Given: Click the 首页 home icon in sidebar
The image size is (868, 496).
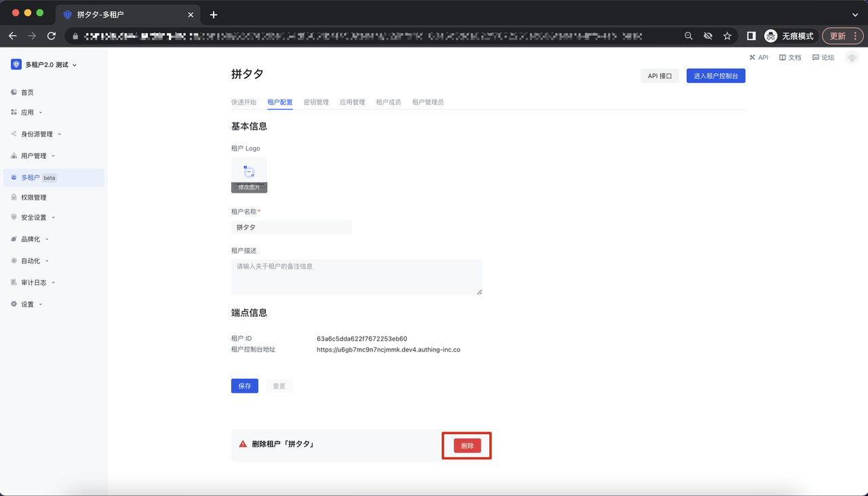Looking at the screenshot, I should click(14, 92).
